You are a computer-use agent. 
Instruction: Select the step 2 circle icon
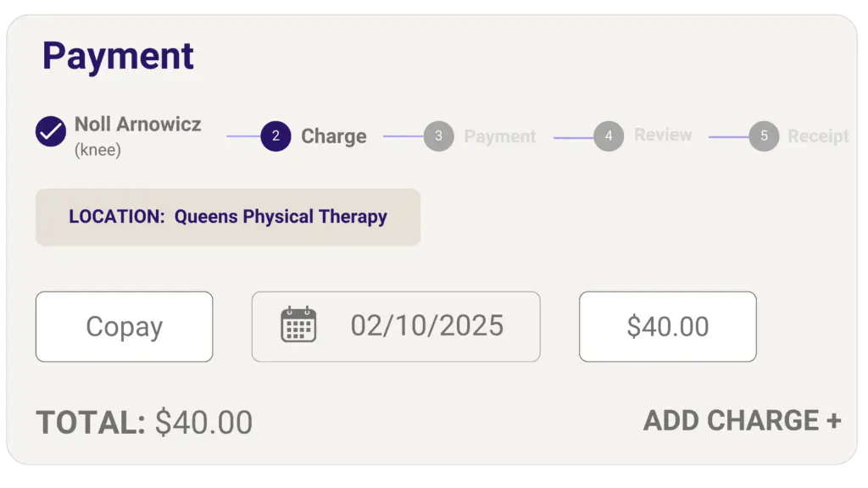tap(275, 136)
